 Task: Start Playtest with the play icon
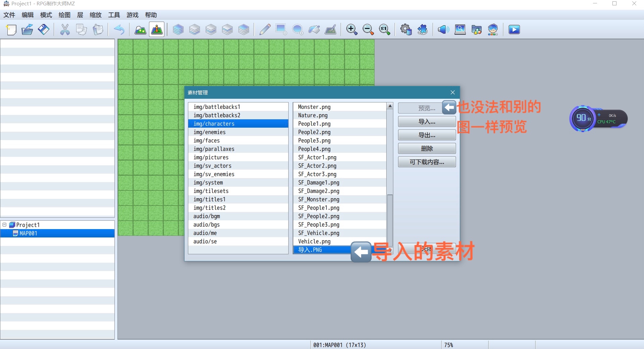[x=514, y=30]
